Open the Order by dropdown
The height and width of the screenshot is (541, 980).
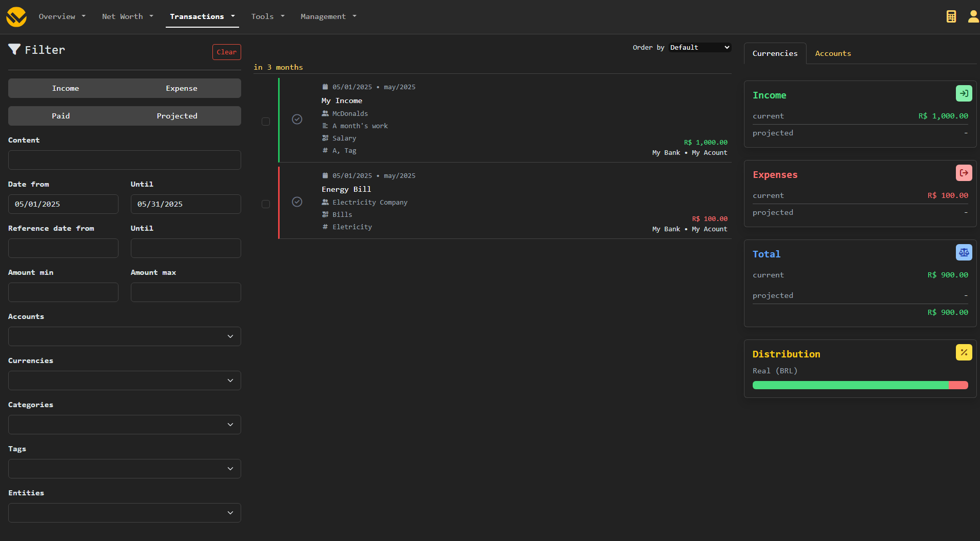click(699, 48)
